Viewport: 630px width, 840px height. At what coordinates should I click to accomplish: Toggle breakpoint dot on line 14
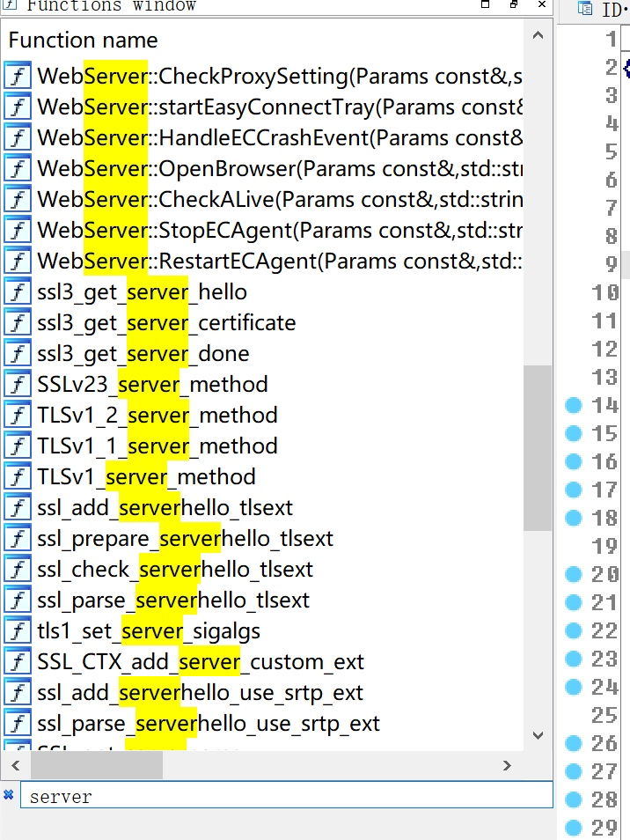click(574, 405)
